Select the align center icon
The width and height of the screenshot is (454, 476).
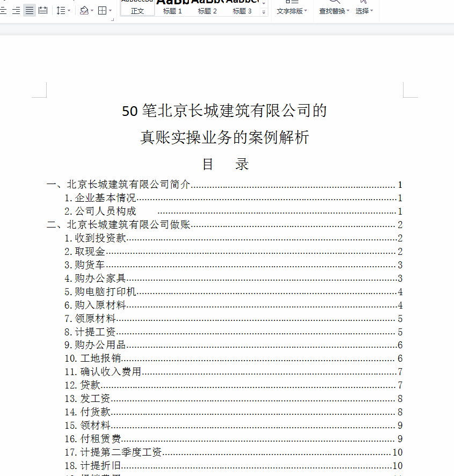[3, 10]
